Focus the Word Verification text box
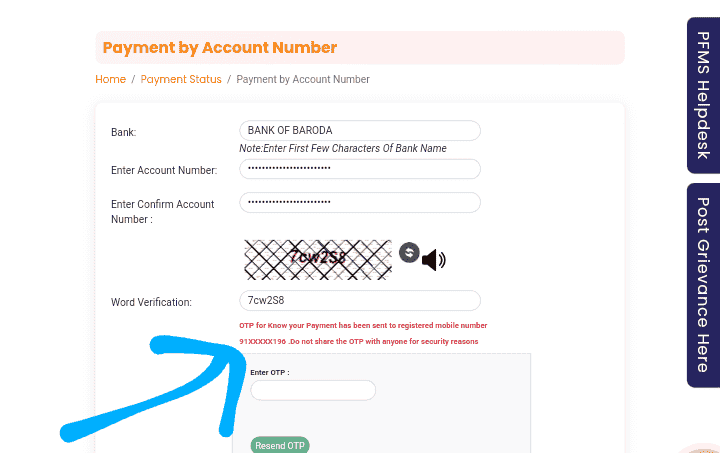This screenshot has width=720, height=453. 360,301
